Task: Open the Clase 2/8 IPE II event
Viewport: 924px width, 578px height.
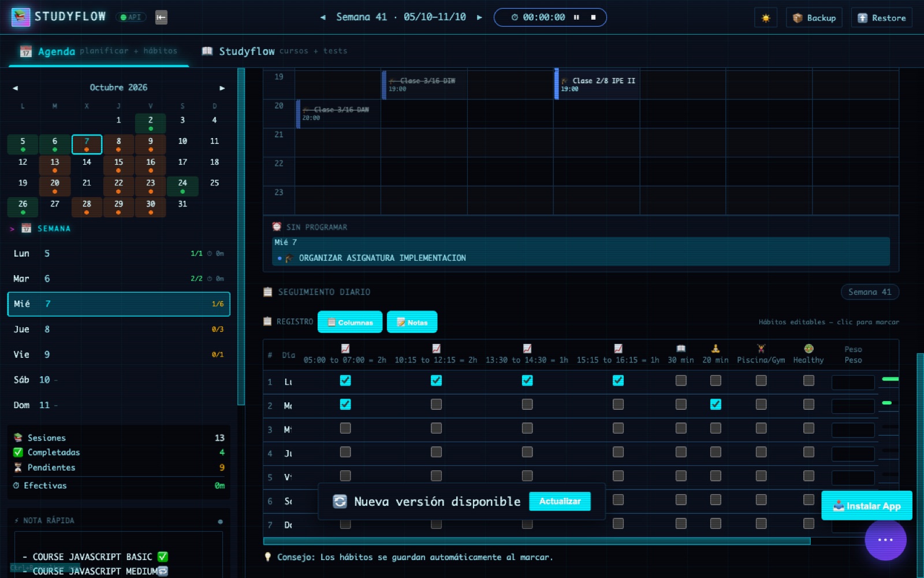Action: [597, 84]
